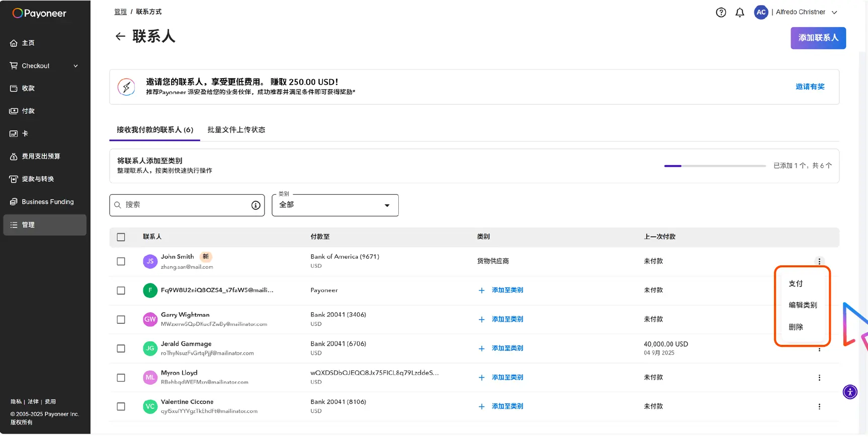Click the 40,000.00 USD last payment amount

(666, 344)
